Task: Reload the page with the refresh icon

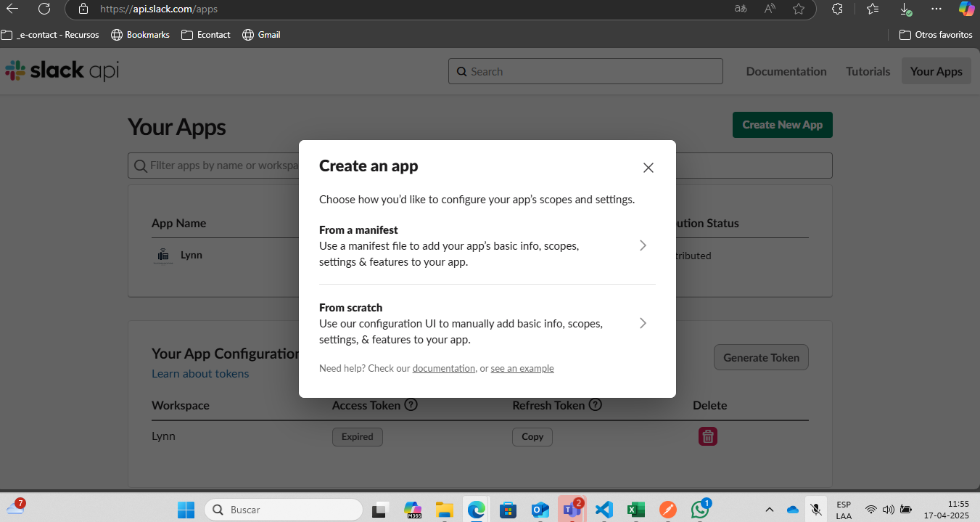Action: [x=44, y=9]
